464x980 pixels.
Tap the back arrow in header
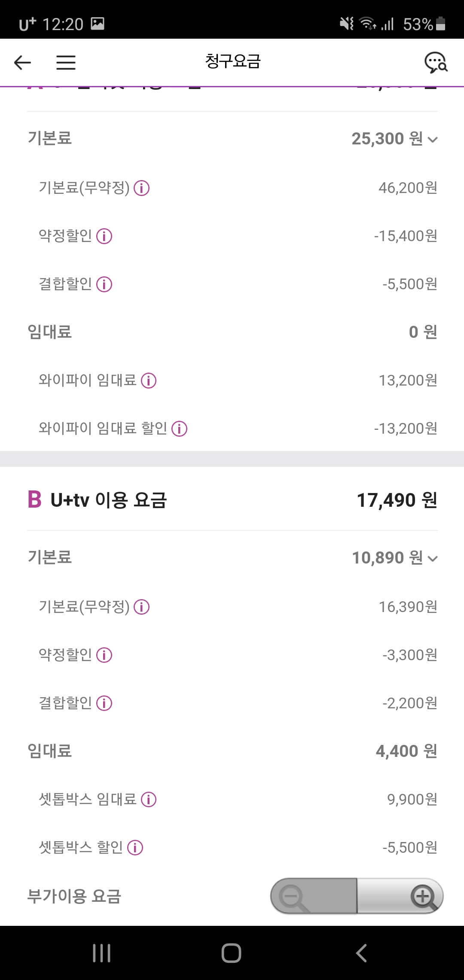[x=22, y=63]
